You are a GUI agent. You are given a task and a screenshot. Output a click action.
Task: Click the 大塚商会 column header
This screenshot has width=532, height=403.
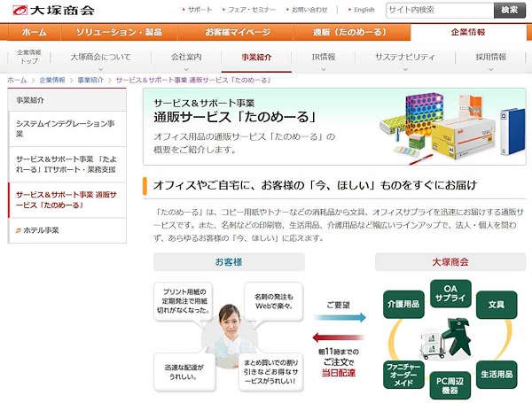(450, 262)
